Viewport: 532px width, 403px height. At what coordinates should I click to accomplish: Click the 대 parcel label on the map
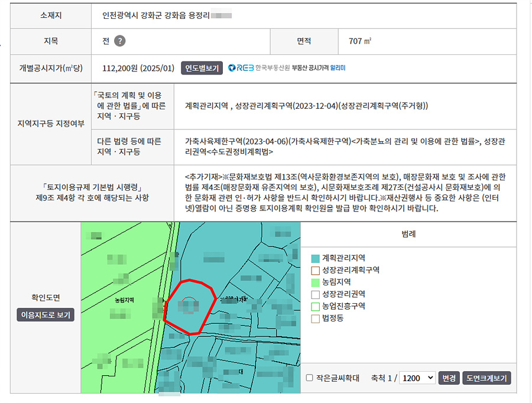(241, 372)
